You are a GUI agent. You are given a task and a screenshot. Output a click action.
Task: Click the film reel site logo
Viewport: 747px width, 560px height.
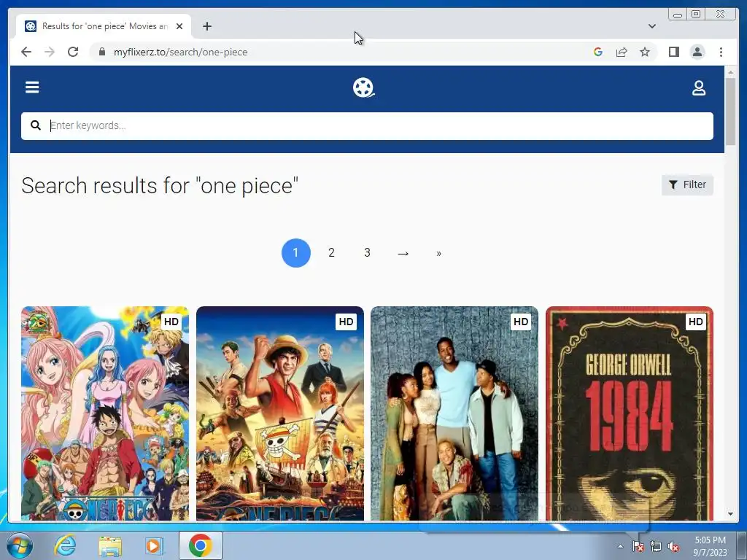[363, 87]
